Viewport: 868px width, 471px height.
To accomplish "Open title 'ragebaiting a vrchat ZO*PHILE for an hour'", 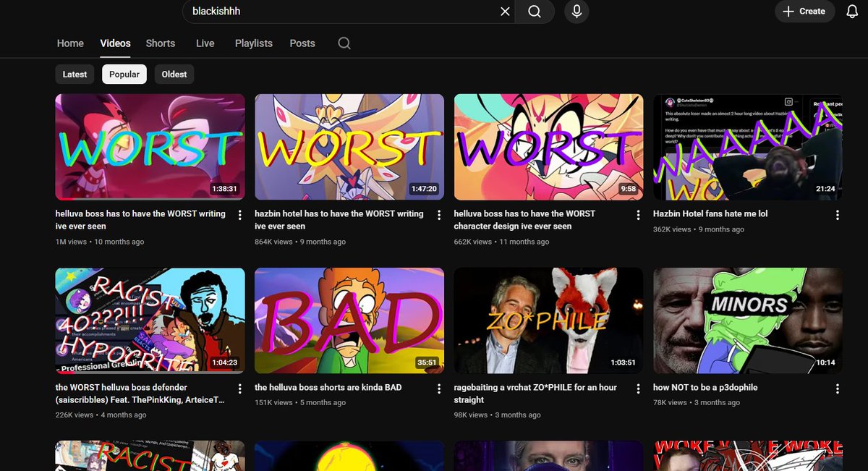I will 535,394.
